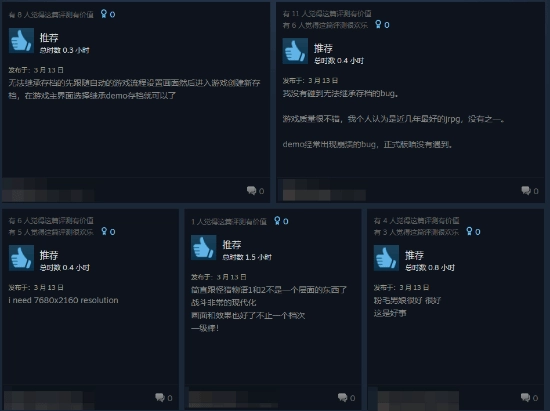
Task: Open blurred author profile under 1.5 hours review
Action: (233, 400)
